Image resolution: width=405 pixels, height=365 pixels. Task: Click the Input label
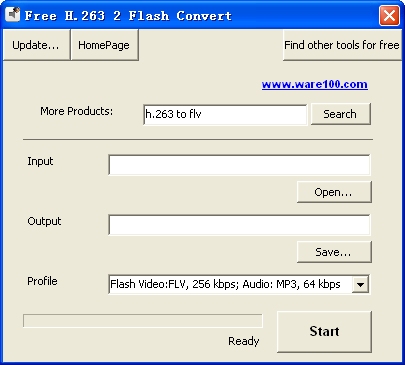click(40, 161)
